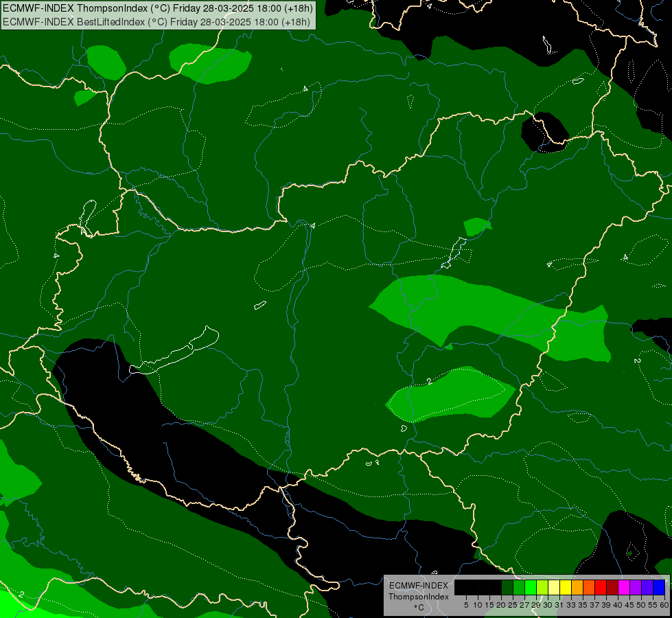Click the legend tick label 37
The width and height of the screenshot is (672, 618).
pos(594,605)
